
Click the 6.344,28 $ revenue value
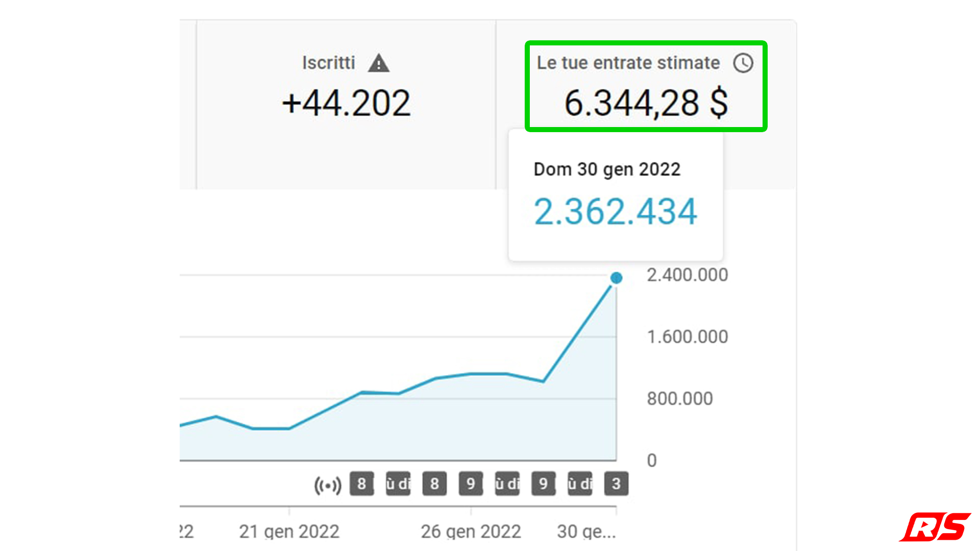(x=646, y=104)
